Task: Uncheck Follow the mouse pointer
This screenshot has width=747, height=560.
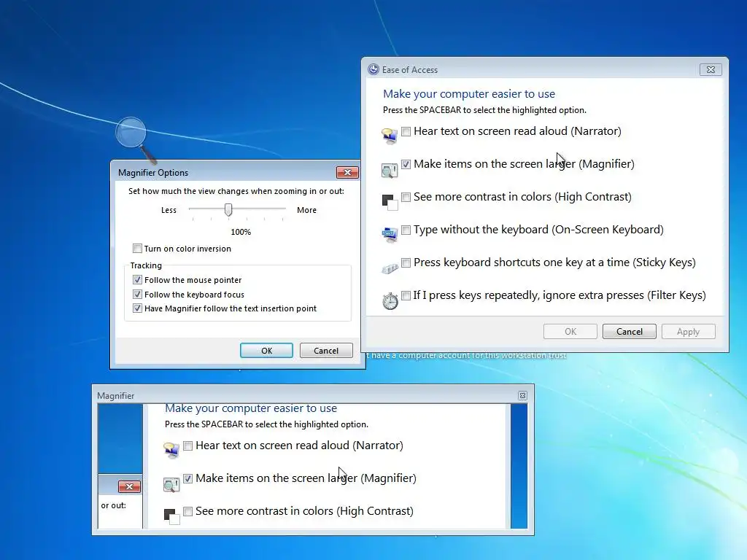Action: [x=137, y=279]
